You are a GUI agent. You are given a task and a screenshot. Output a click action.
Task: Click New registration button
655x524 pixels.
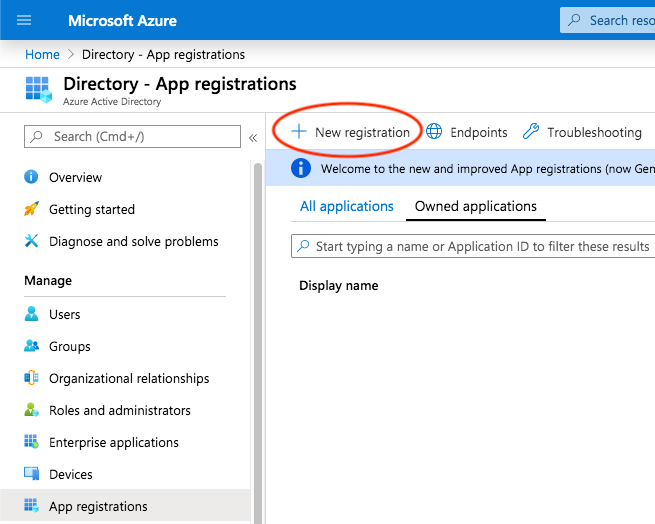pos(351,132)
